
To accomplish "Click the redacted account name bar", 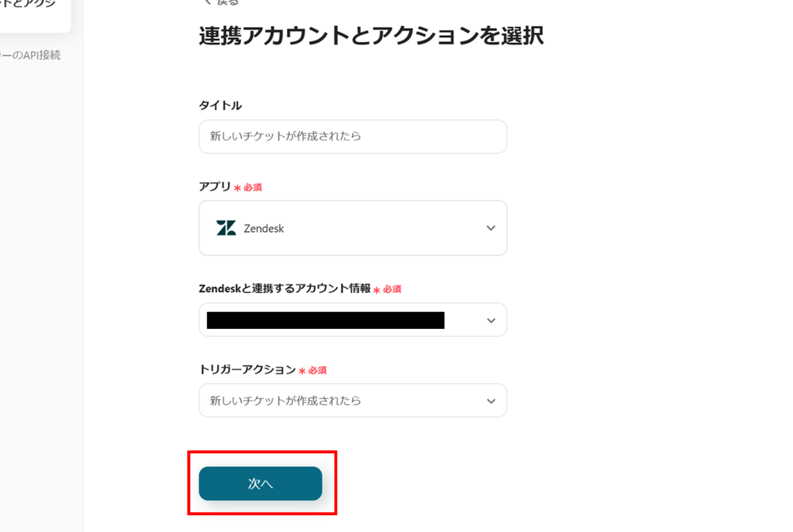I will click(x=325, y=320).
